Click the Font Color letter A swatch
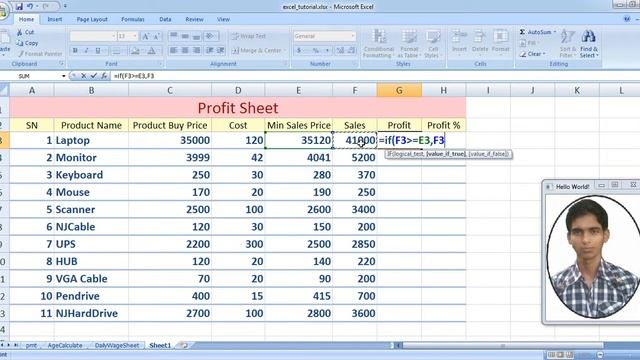This screenshot has width=640, height=360. click(x=151, y=51)
